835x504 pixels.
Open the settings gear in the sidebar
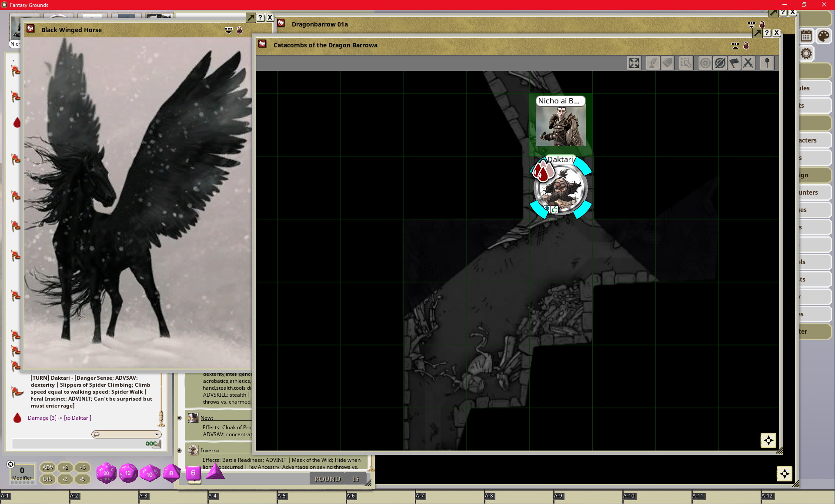pyautogui.click(x=806, y=53)
